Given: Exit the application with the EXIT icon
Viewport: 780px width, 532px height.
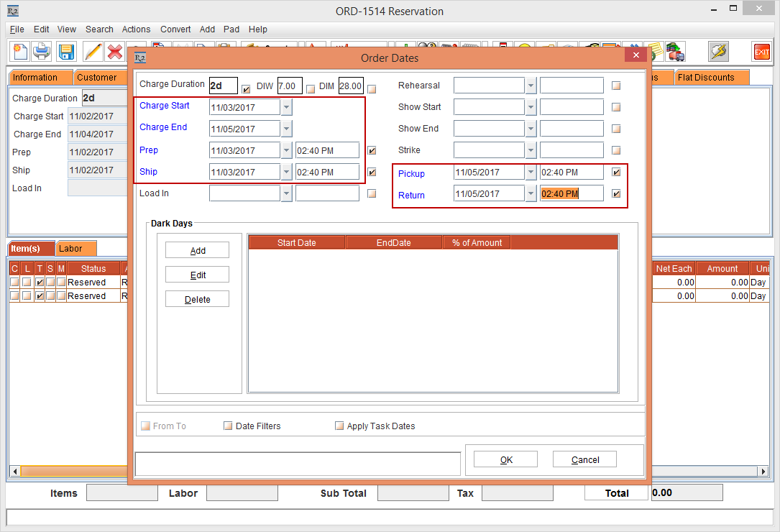Looking at the screenshot, I should pyautogui.click(x=761, y=51).
